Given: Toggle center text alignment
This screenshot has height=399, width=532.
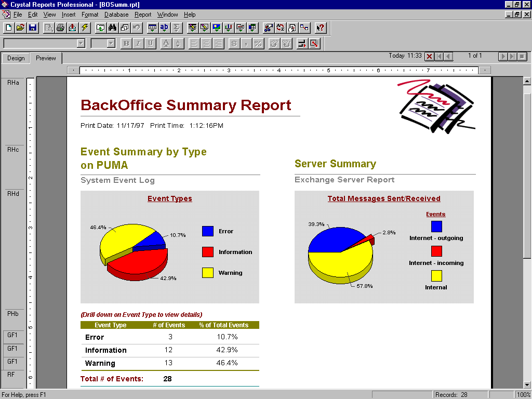Looking at the screenshot, I should pyautogui.click(x=206, y=44).
